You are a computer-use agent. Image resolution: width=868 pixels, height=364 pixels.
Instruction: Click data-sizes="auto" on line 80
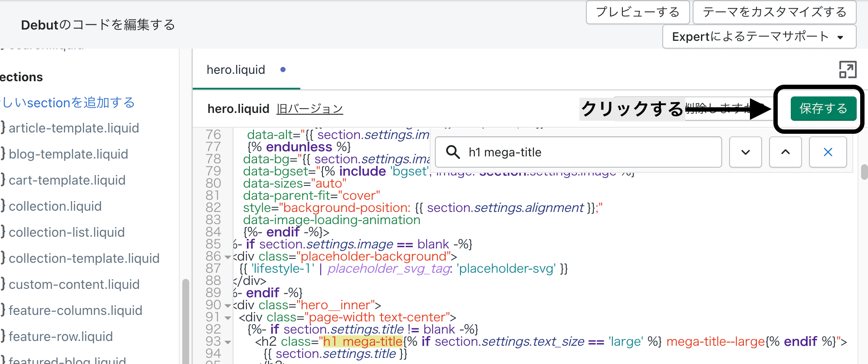click(295, 183)
